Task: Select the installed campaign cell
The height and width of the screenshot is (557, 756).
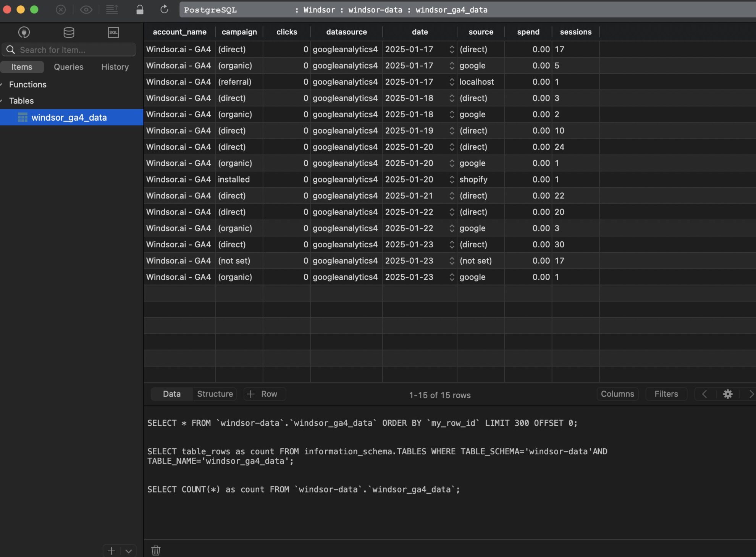Action: coord(239,179)
